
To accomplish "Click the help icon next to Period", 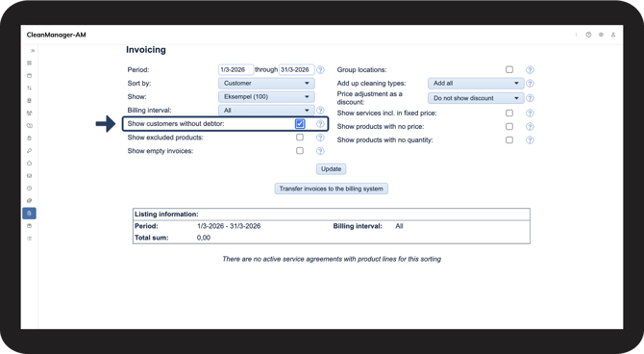I will (x=320, y=70).
